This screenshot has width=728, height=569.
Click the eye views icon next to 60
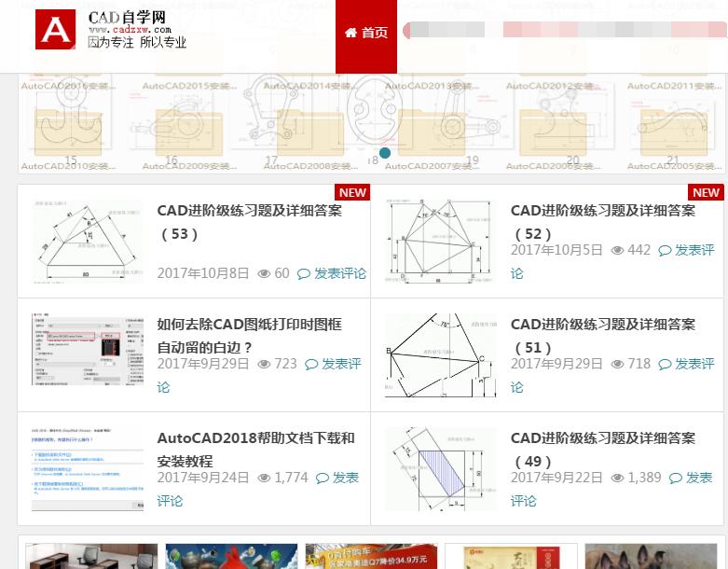click(x=264, y=273)
